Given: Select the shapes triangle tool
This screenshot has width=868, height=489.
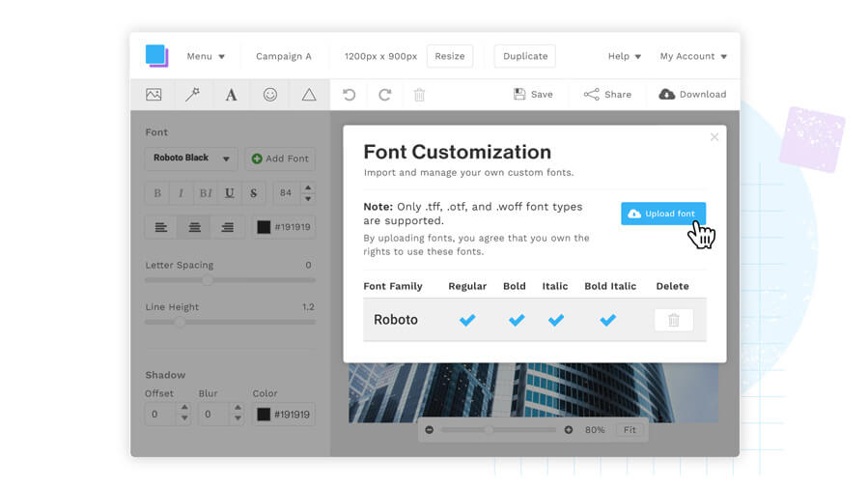Looking at the screenshot, I should pos(309,95).
